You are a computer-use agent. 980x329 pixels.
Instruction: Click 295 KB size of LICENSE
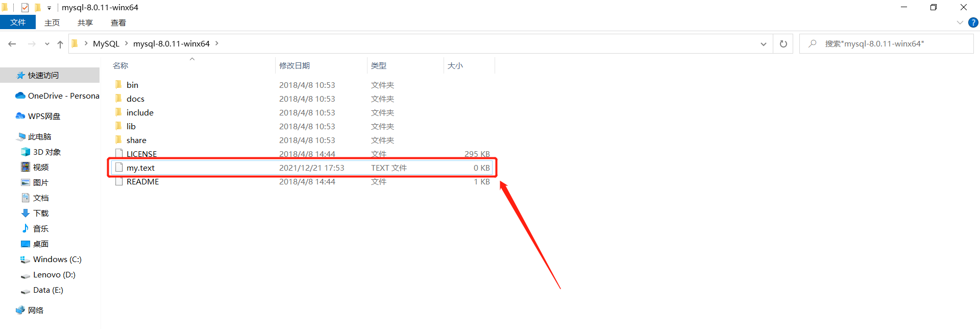[477, 154]
